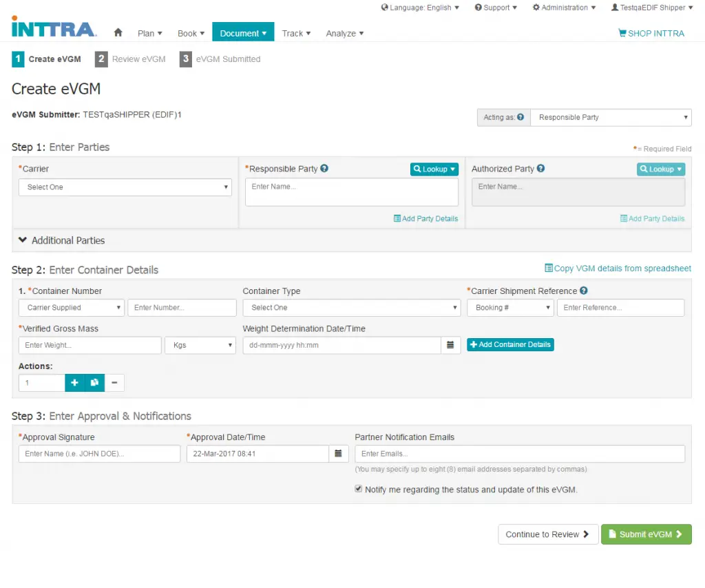
Task: Open the Book menu
Action: [x=191, y=33]
